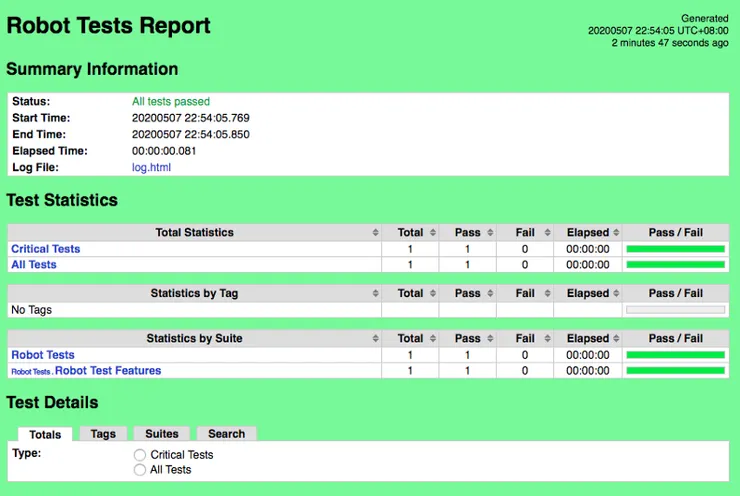Sort Statistics by Tag by Fail column

pos(547,293)
